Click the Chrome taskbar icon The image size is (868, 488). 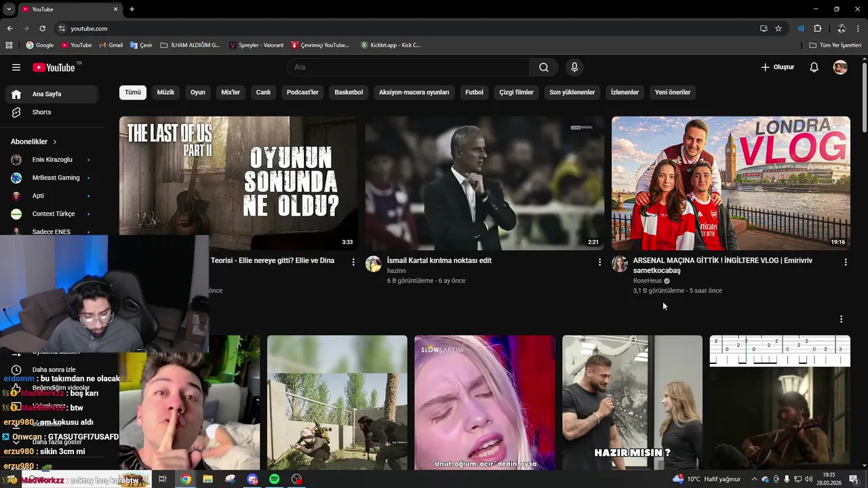[185, 479]
